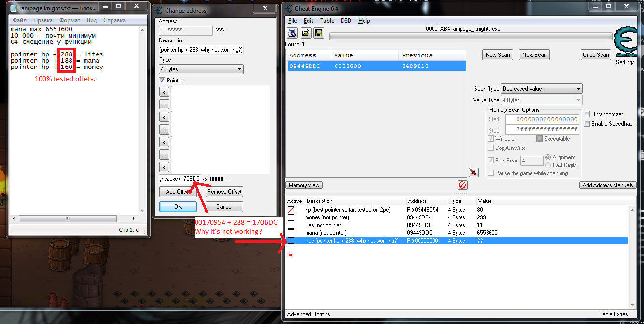Click the Open Process computer icon

293,33
